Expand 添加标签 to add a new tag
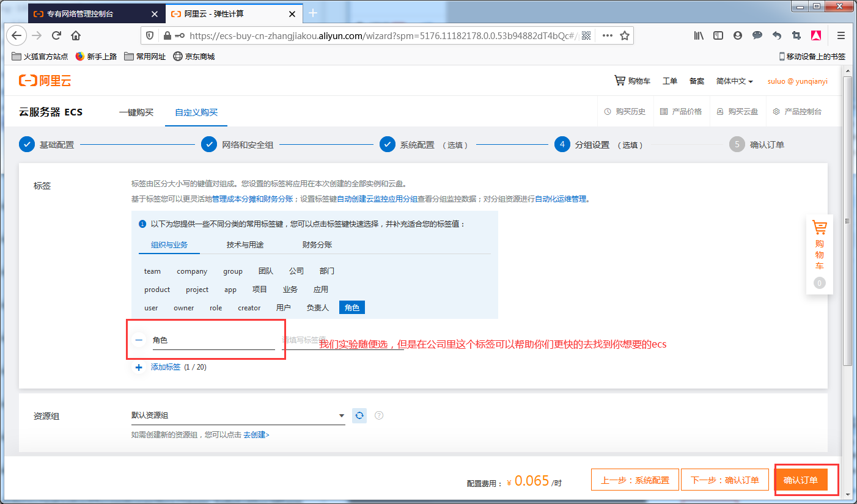Viewport: 857px width, 504px height. click(x=165, y=368)
